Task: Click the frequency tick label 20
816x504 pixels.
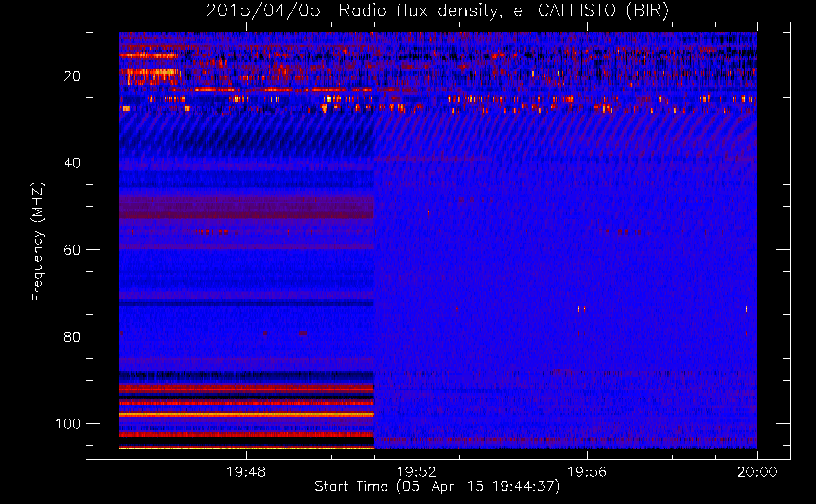Action: 72,76
